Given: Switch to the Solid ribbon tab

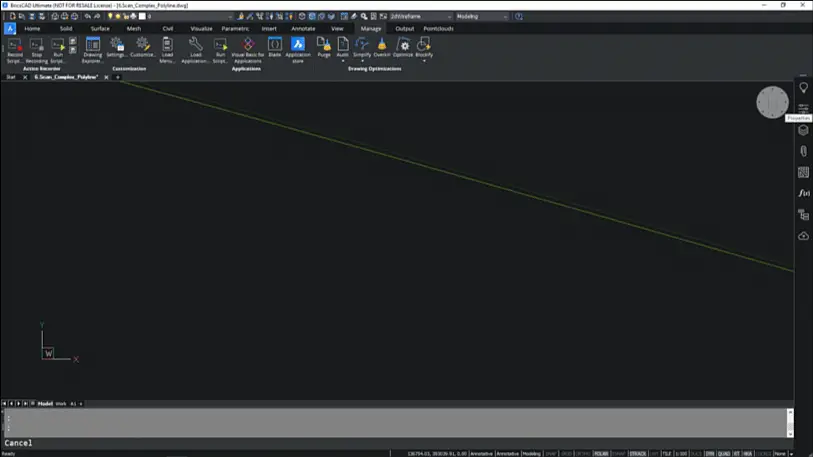Looking at the screenshot, I should tap(66, 29).
